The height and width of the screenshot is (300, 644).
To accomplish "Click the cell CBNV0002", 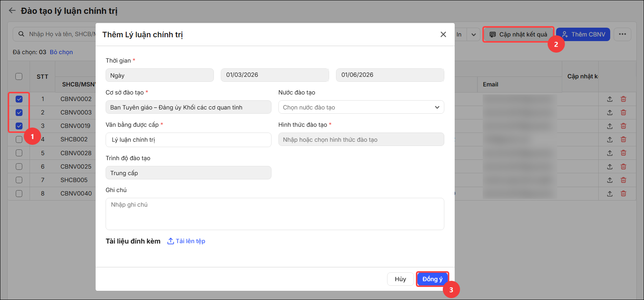I will coord(76,99).
